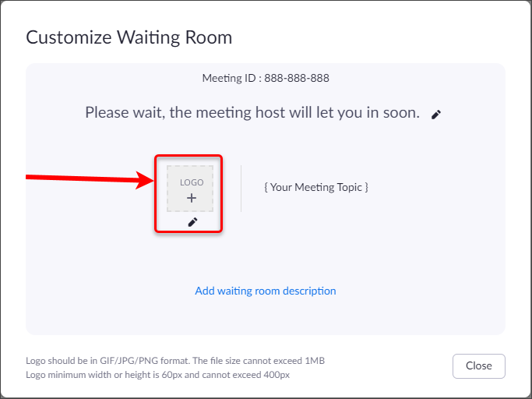Click the Your Meeting Topic placeholder text
532x399 pixels.
pos(316,187)
